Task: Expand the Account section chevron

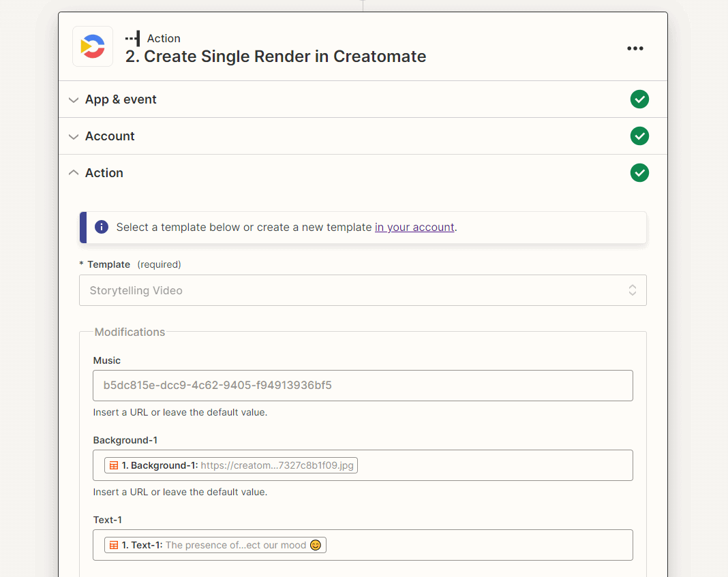Action: [x=74, y=136]
